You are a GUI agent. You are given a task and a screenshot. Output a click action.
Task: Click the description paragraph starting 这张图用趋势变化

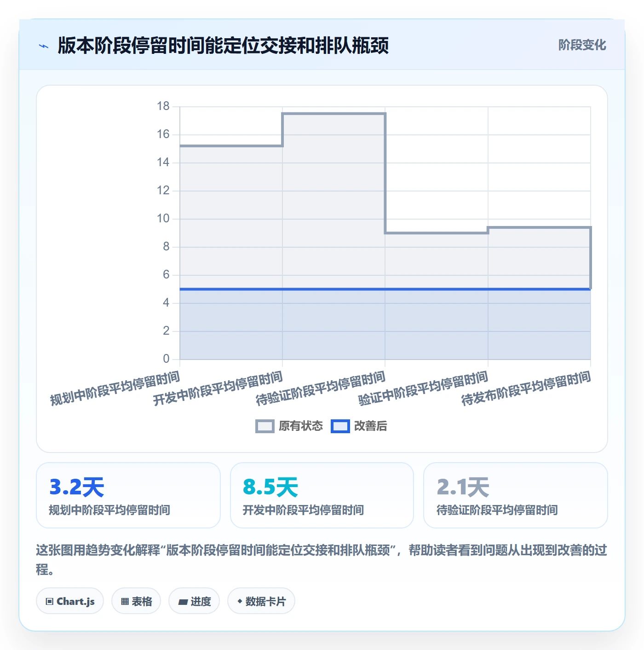[322, 560]
